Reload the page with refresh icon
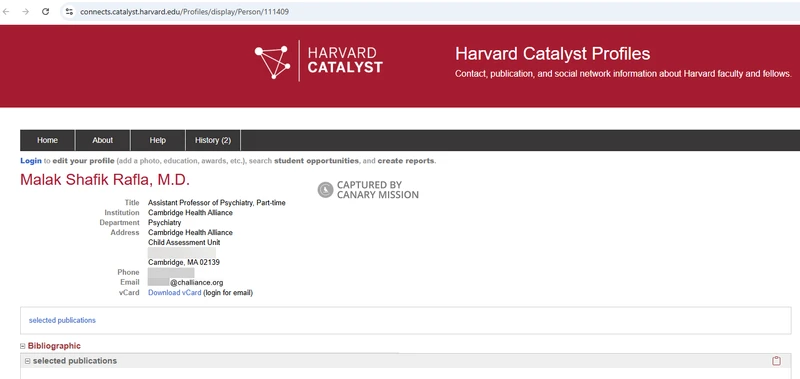 tap(45, 11)
